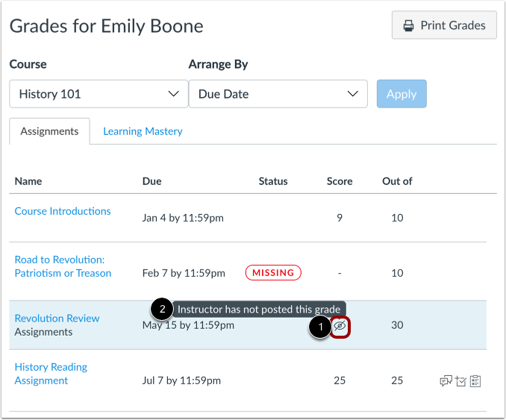Viewport: 506px width, 420px height.
Task: Click the Apply button
Action: point(402,94)
